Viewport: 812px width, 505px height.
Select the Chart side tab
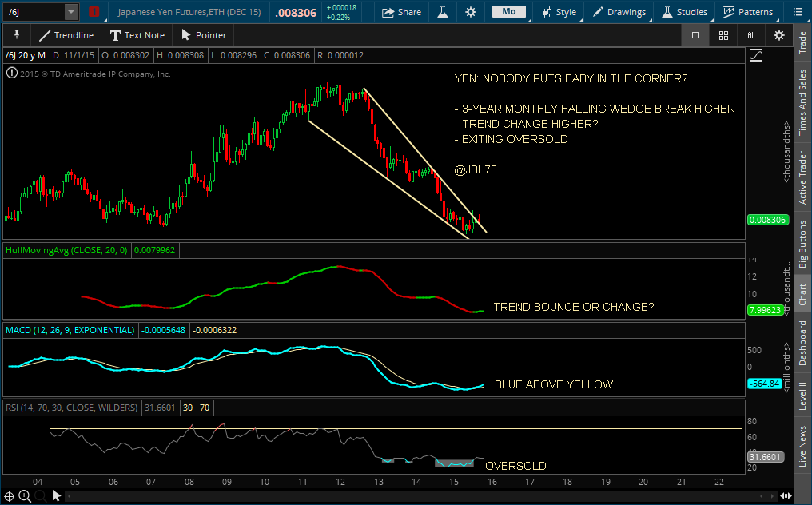(x=802, y=294)
